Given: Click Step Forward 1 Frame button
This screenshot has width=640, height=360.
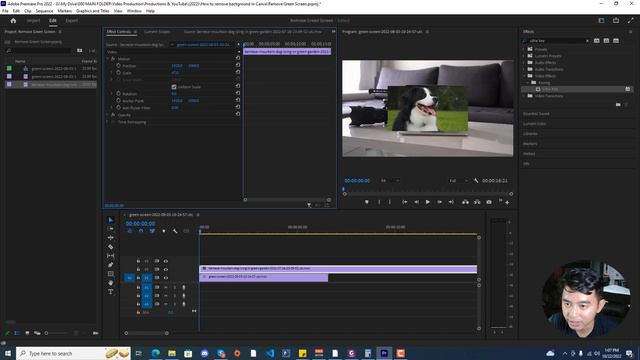Looking at the screenshot, I should [x=440, y=202].
